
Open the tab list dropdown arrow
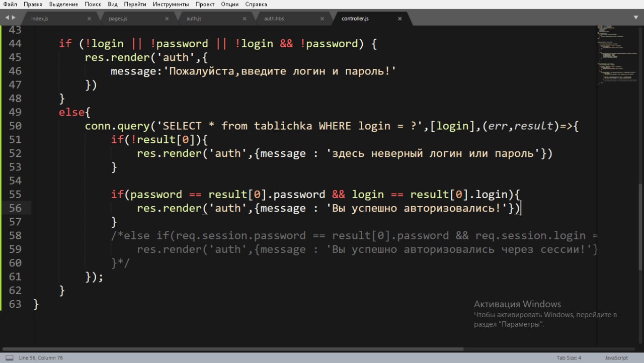[636, 18]
